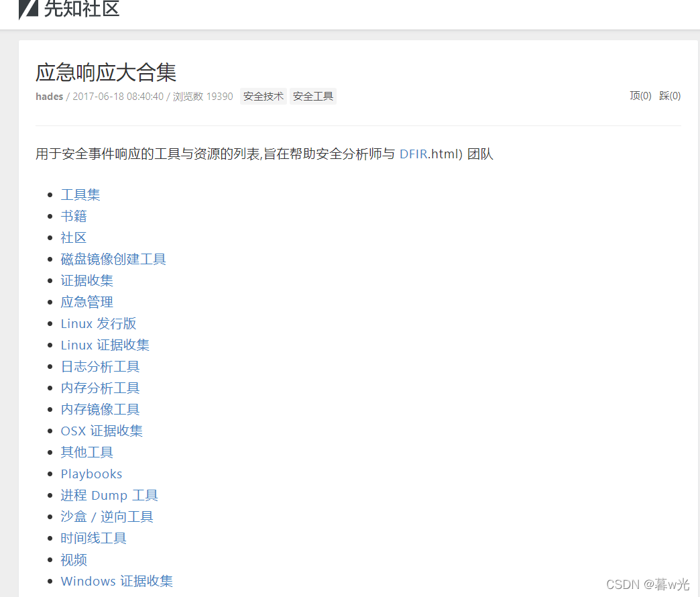This screenshot has width=700, height=597.
Task: Open the Windows 证据收集 link
Action: coord(117,581)
